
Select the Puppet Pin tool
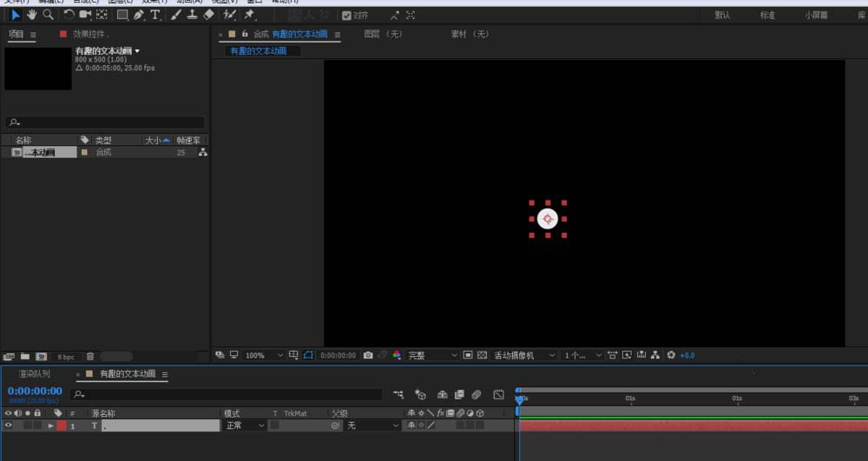pyautogui.click(x=250, y=15)
